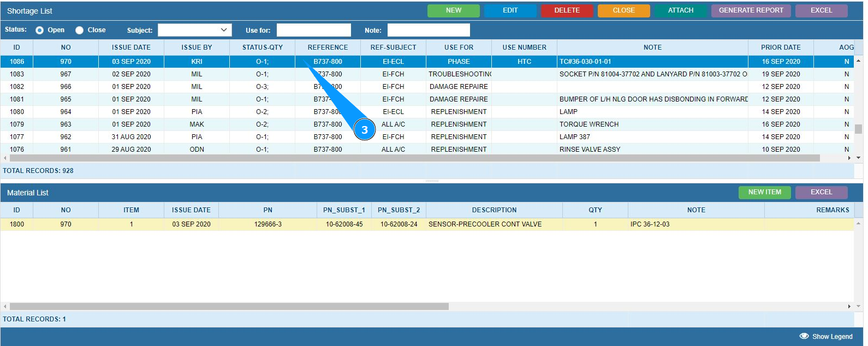Sort by PRIOR DATE column header
The height and width of the screenshot is (346, 868).
(781, 47)
